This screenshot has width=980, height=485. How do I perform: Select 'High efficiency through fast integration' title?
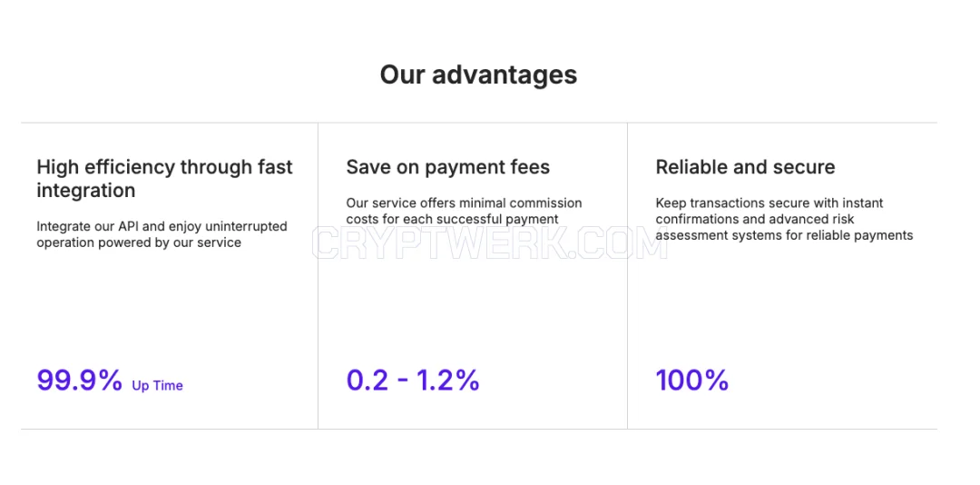coord(164,178)
